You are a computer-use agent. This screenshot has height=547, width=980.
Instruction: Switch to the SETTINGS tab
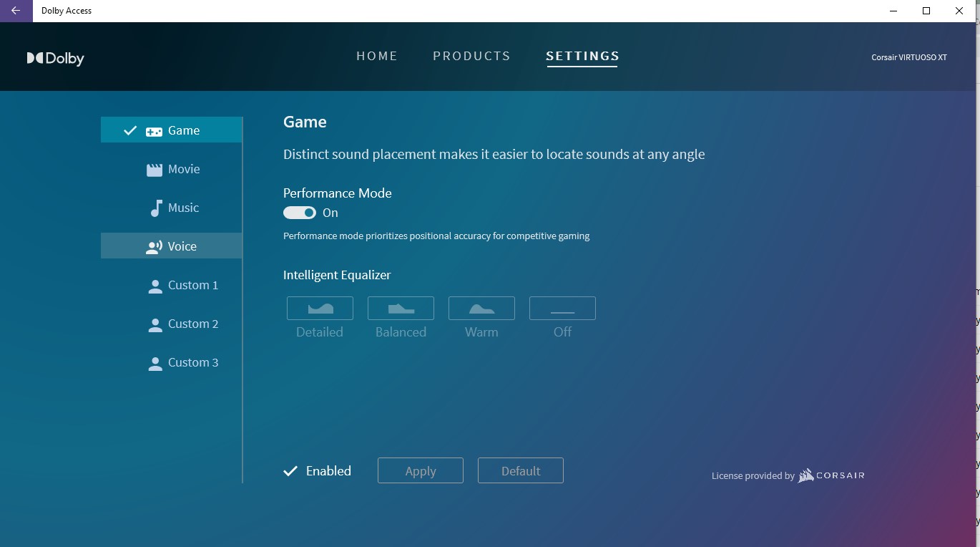(x=582, y=56)
